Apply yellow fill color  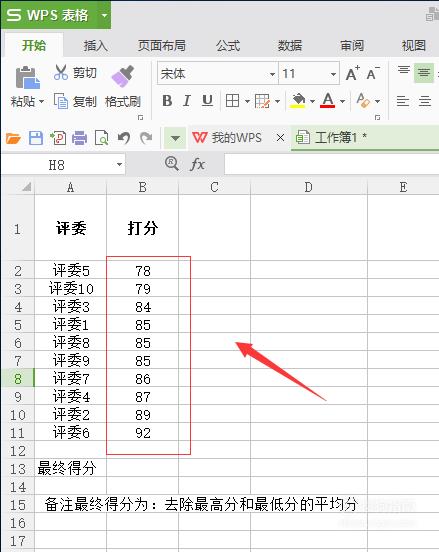pyautogui.click(x=298, y=101)
